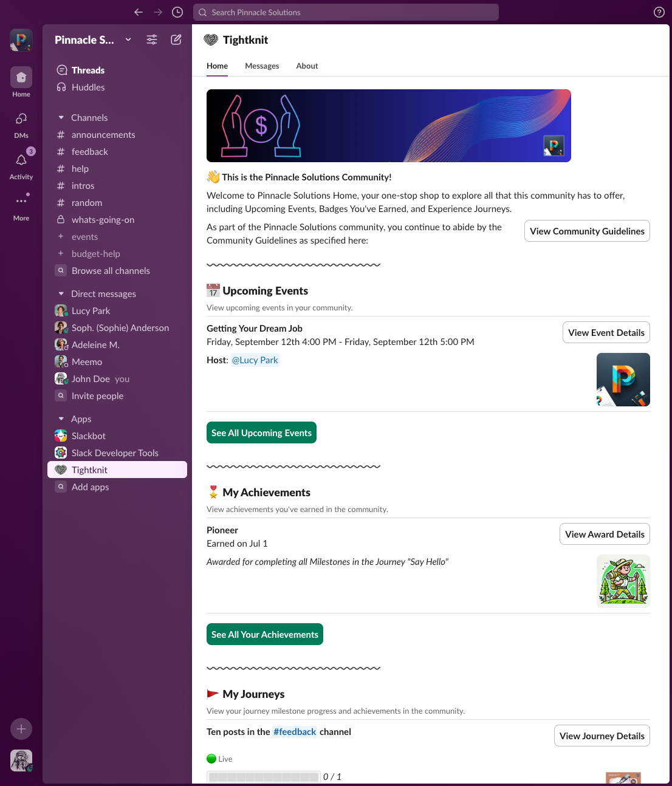
Task: Select the Tightknit app in sidebar
Action: [117, 470]
